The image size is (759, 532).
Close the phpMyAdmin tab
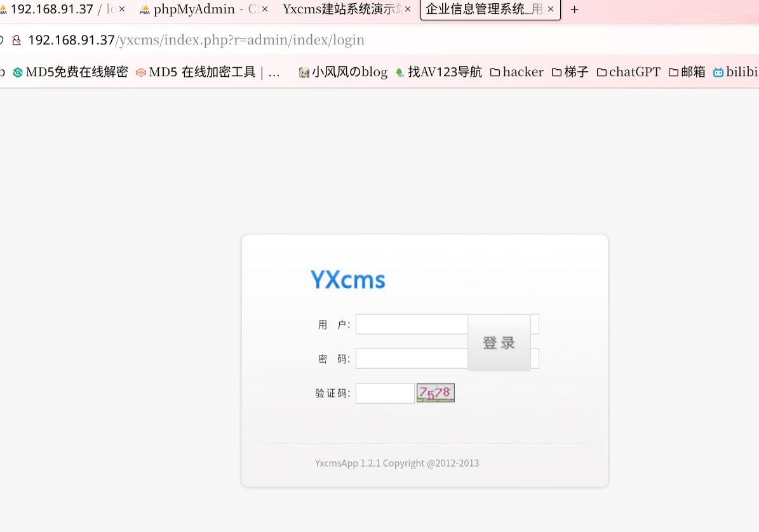coord(265,9)
